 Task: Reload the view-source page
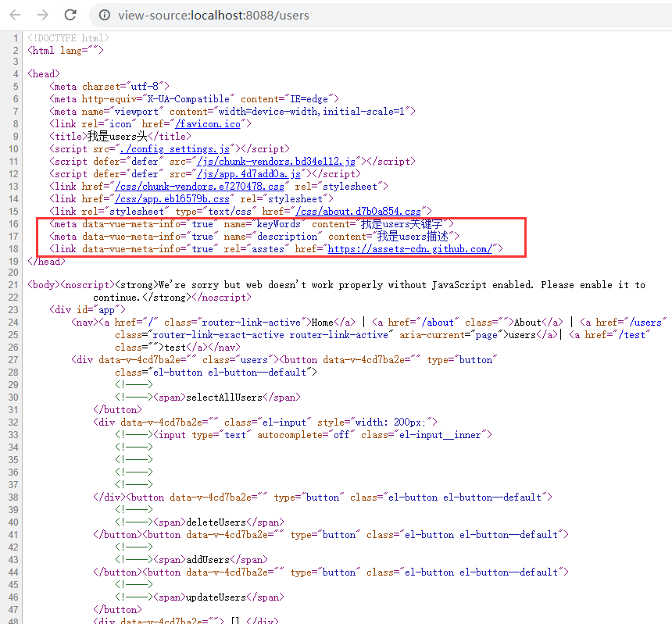point(70,15)
